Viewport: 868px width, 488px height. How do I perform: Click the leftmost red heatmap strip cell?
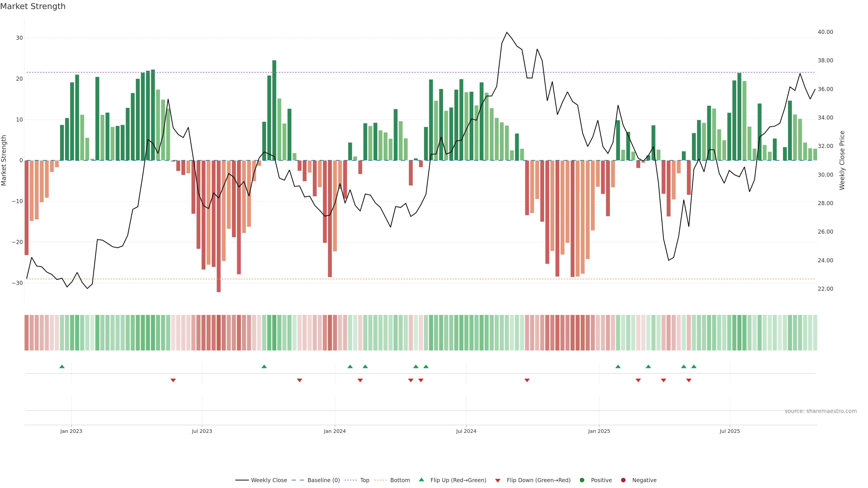[26, 333]
